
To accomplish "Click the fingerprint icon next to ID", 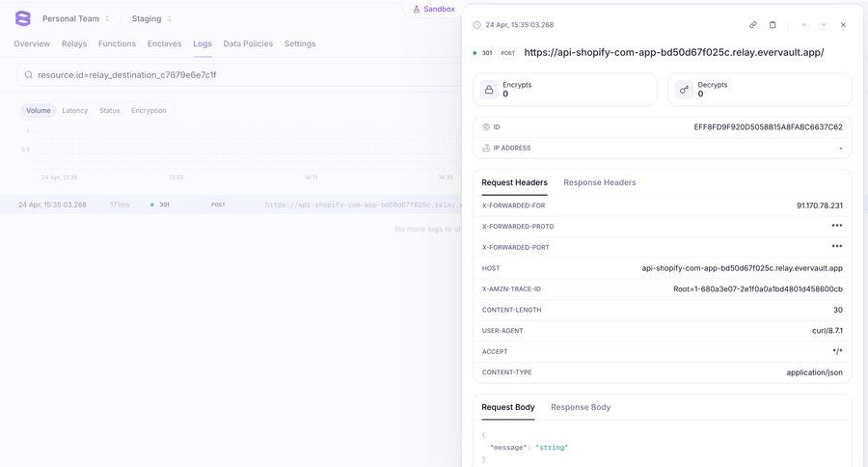I will 486,126.
